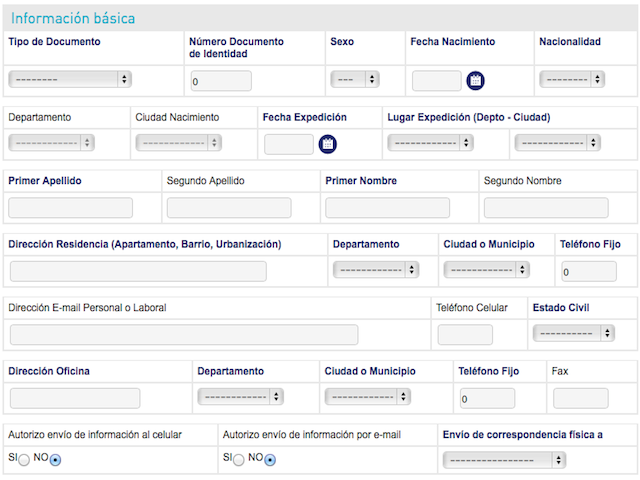Open the Envío de correspondencia física dropdown
Viewport: 640px width, 480px height.
[x=504, y=460]
